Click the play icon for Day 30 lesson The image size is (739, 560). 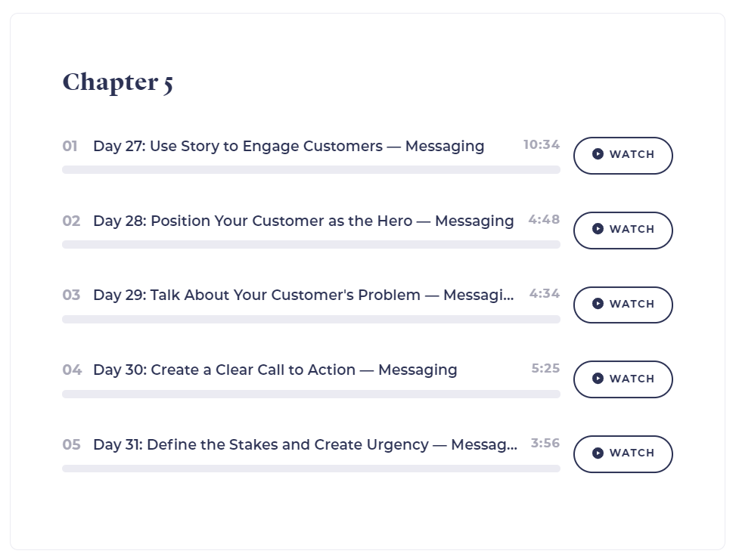(598, 379)
